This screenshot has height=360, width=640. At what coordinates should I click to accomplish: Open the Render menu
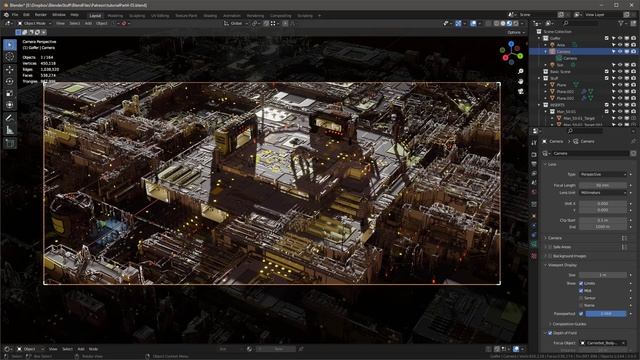click(x=41, y=15)
